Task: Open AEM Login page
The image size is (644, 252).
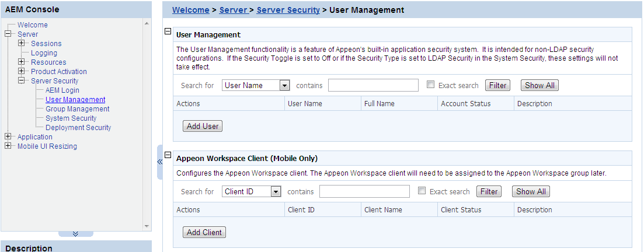Action: [x=62, y=90]
